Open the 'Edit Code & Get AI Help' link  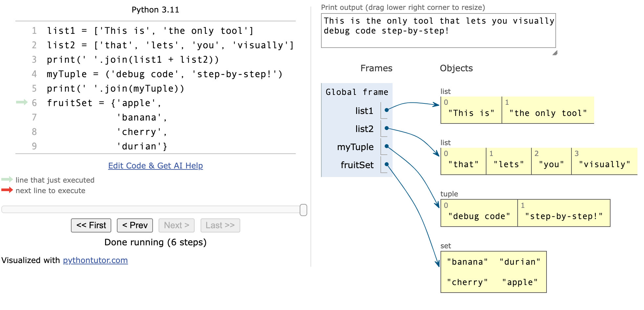[156, 166]
